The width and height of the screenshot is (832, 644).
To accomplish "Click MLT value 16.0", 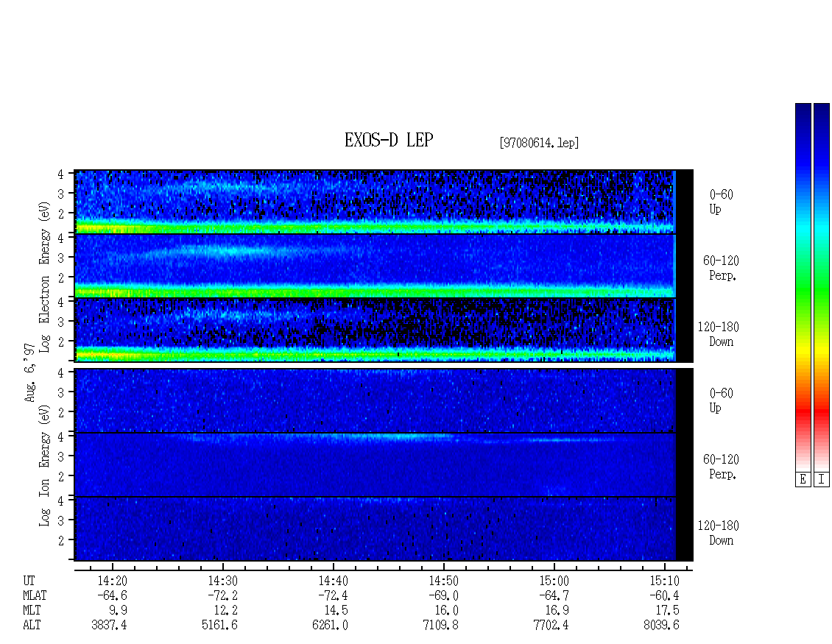I will pyautogui.click(x=446, y=611).
